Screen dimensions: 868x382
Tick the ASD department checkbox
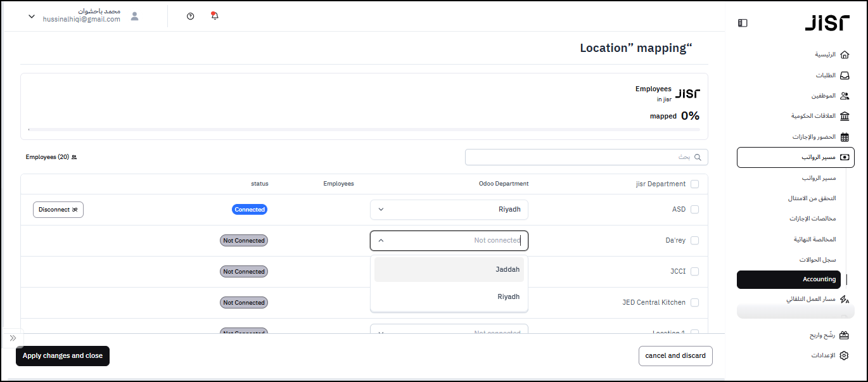[694, 210]
